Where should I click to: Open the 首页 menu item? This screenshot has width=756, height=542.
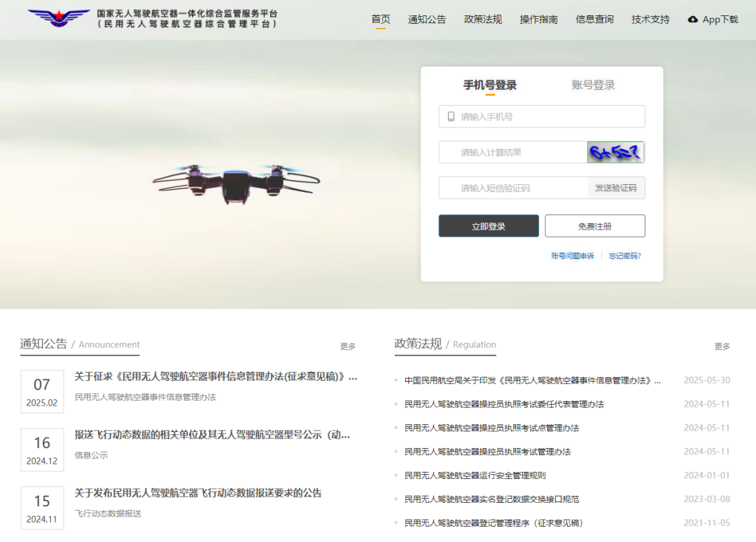[380, 20]
